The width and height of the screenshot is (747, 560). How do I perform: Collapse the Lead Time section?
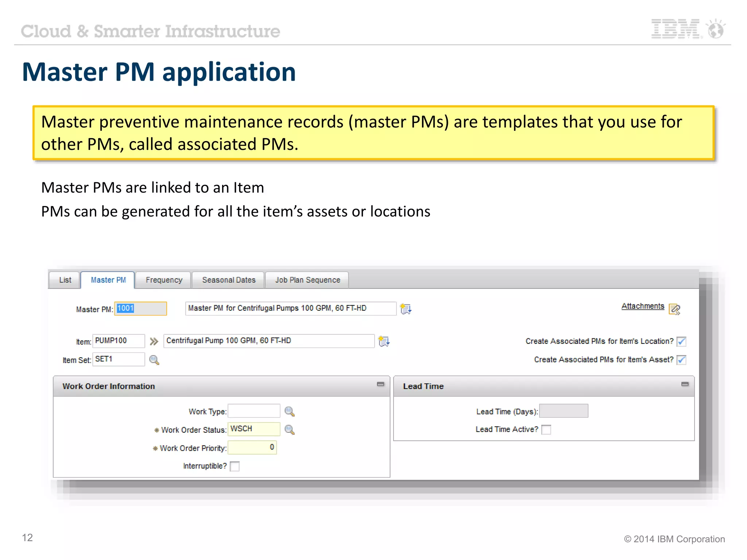click(685, 384)
